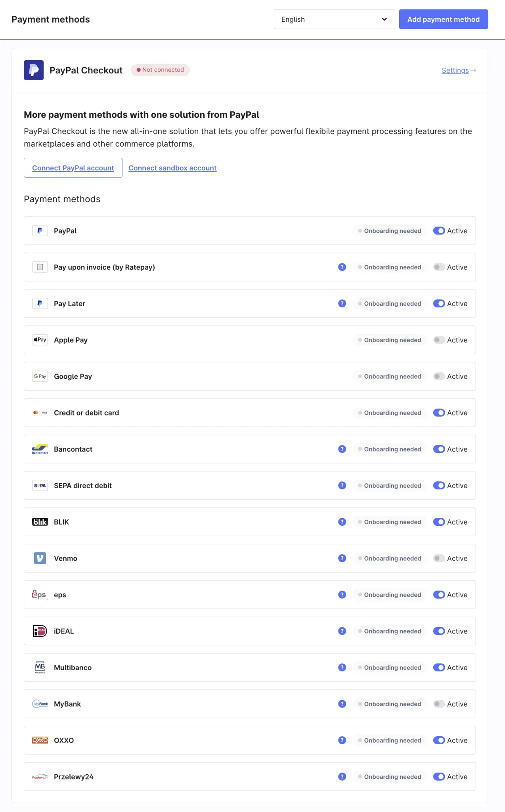The height and width of the screenshot is (812, 505).
Task: Open PayPal Checkout Settings link
Action: (459, 70)
